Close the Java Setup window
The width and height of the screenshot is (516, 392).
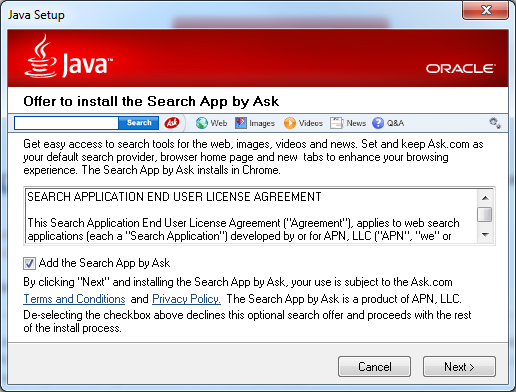tap(486, 10)
